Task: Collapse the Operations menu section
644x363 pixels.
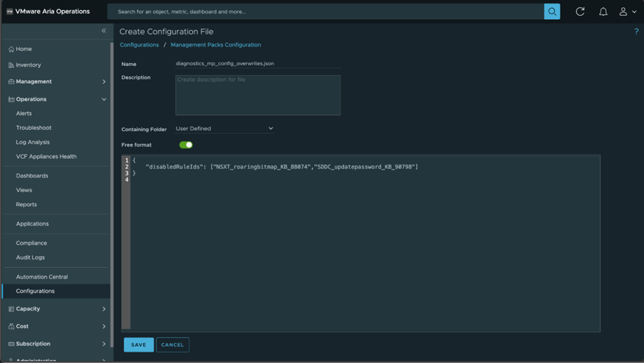Action: pos(104,100)
